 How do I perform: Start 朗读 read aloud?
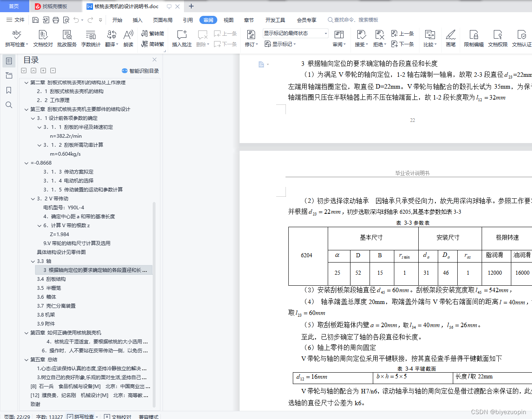click(x=128, y=39)
